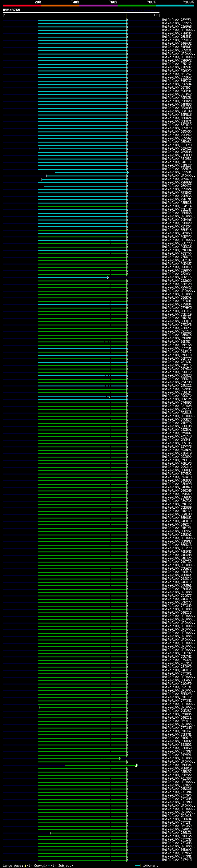This screenshot has height=868, width=197.
Task: Open hit UniRef100_P79324
Action: point(177,660)
